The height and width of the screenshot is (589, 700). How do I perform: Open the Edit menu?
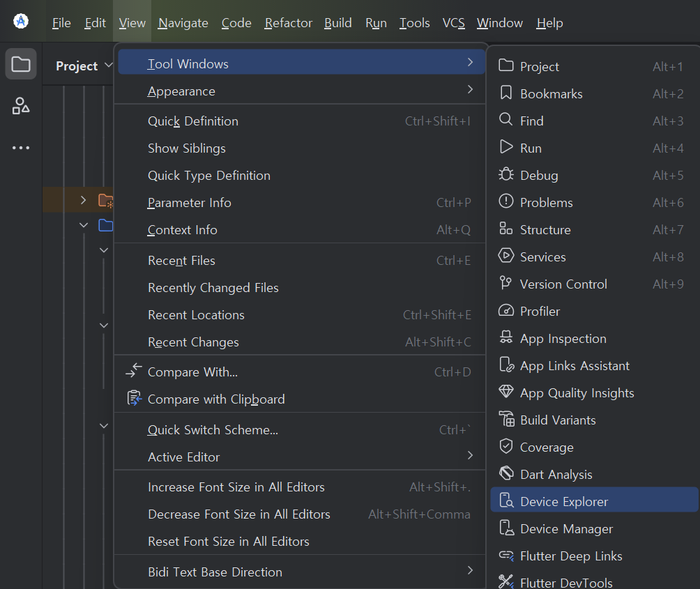pyautogui.click(x=95, y=23)
